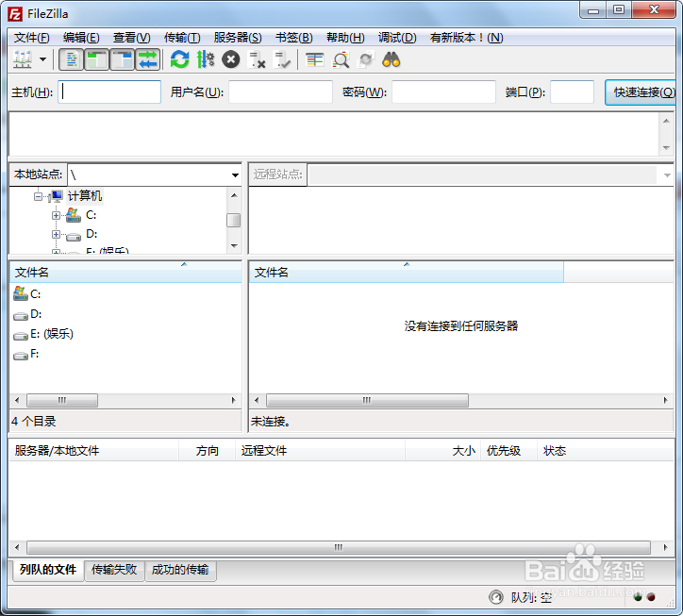Select D: in the local tree

point(92,234)
